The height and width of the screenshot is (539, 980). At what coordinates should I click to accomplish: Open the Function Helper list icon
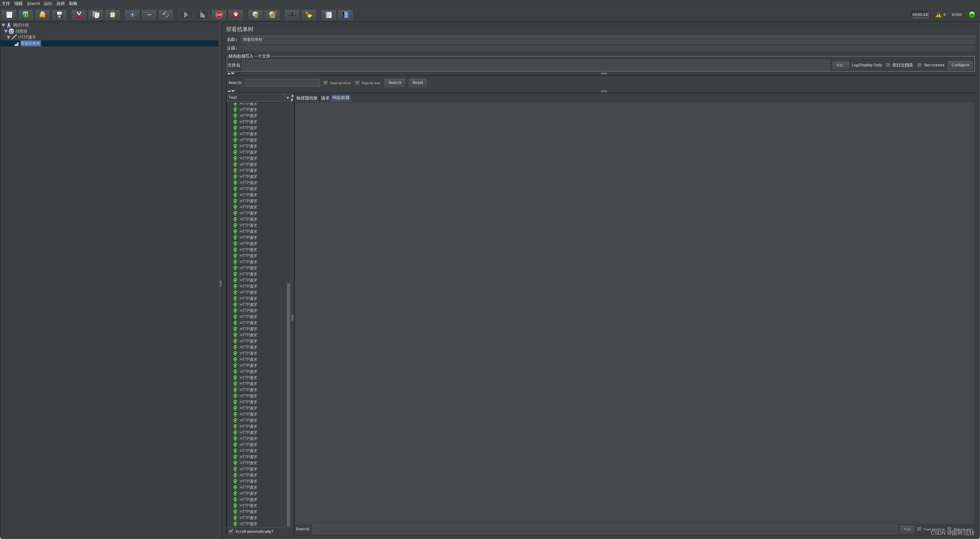pyautogui.click(x=329, y=15)
